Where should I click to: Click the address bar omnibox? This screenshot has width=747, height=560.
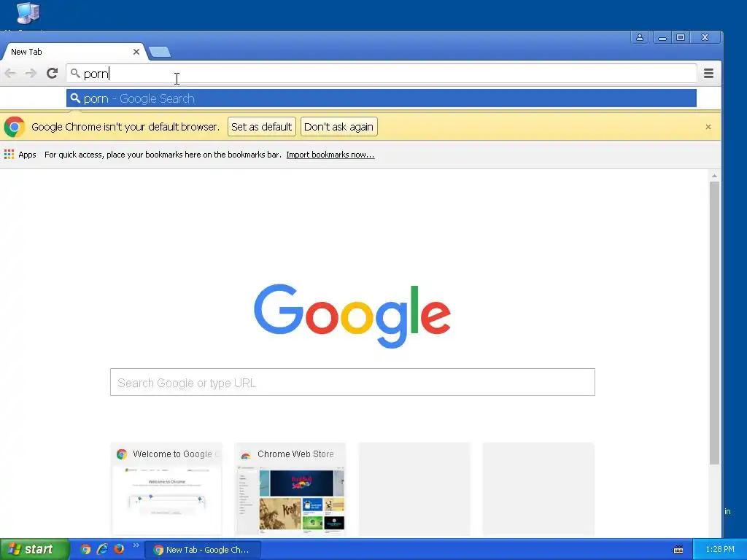coord(381,74)
